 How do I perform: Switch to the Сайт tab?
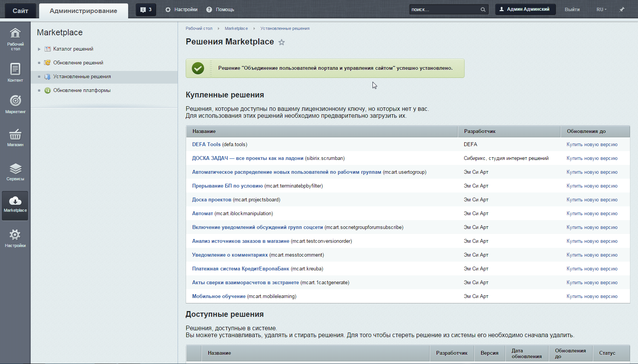[20, 11]
